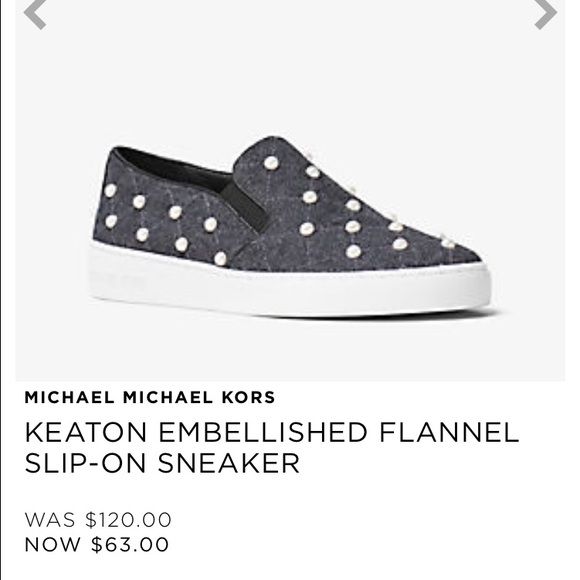Tap the word FLANNEL in product title
580x580 pixels.
click(449, 432)
